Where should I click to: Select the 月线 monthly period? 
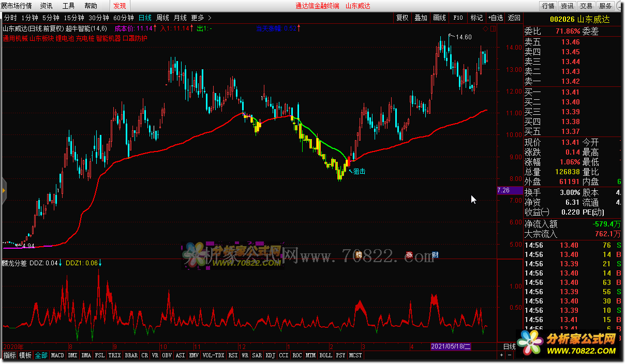coord(180,18)
